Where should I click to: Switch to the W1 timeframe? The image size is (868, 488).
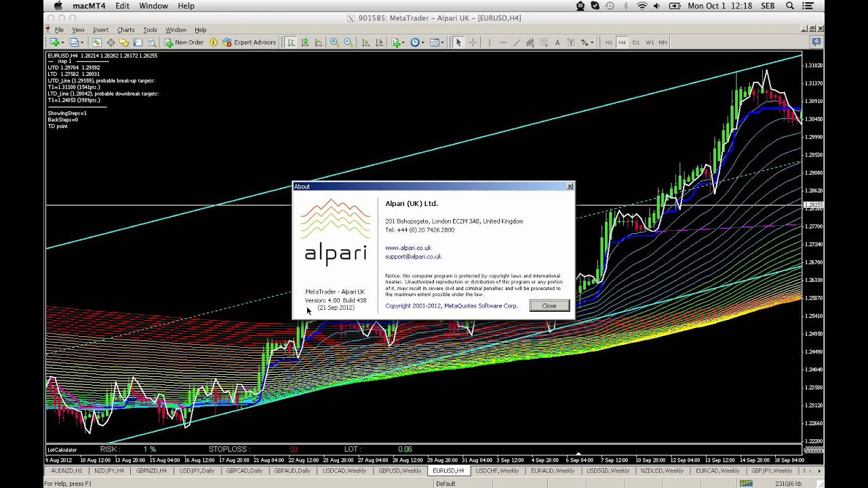point(650,42)
